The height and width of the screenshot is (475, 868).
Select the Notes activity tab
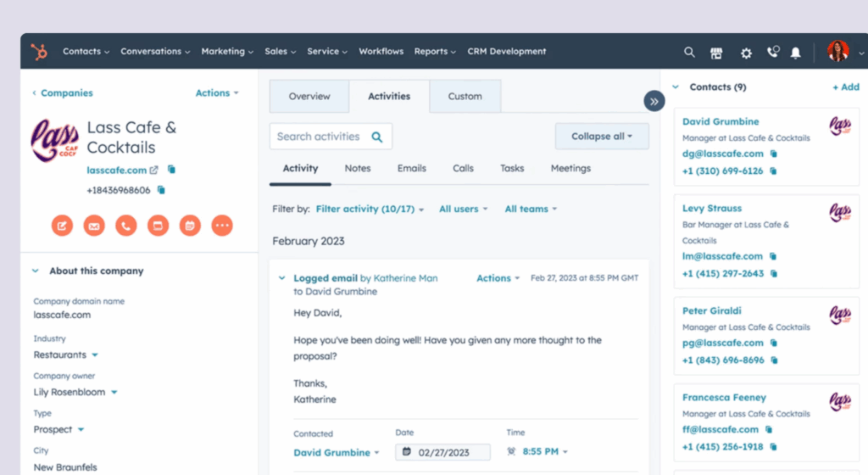click(x=358, y=168)
